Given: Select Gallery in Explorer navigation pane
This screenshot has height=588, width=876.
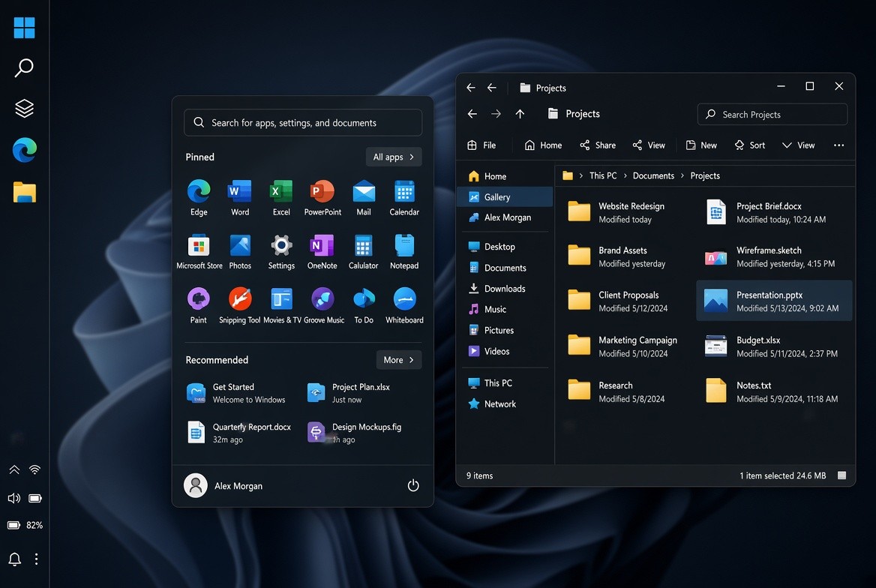Looking at the screenshot, I should click(505, 196).
